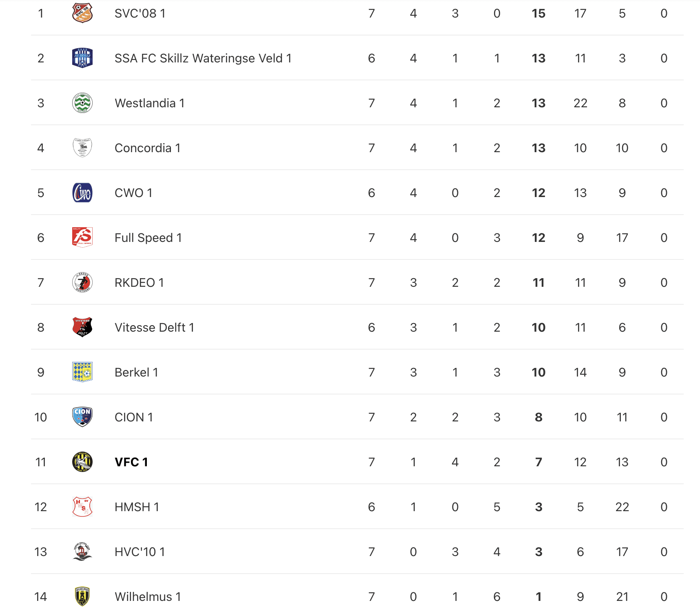This screenshot has height=616, width=700.
Task: Click the HVC'10 club logo
Action: point(82,552)
